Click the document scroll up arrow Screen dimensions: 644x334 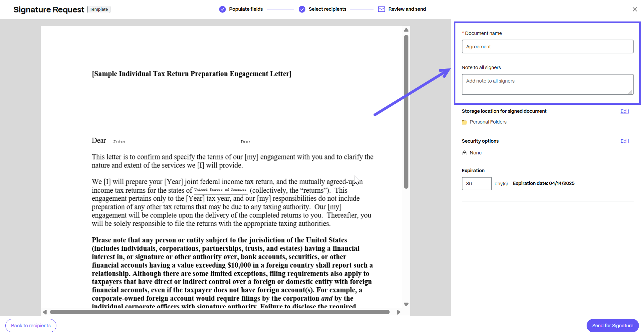click(406, 30)
